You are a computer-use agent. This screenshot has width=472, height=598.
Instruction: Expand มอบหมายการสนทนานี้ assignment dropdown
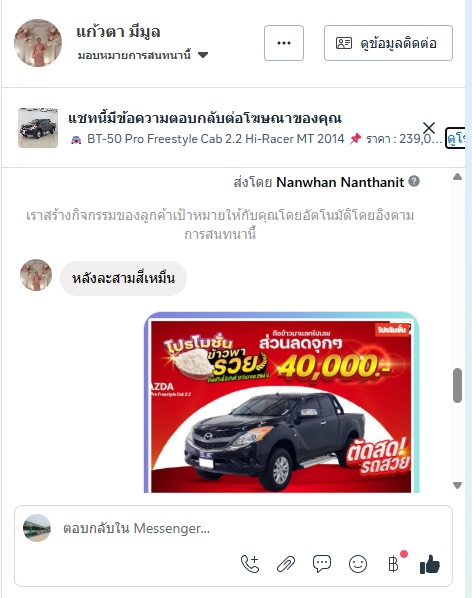tap(143, 55)
